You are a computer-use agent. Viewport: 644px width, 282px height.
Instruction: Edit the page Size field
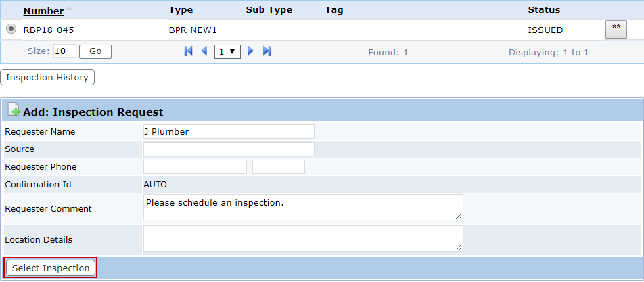(x=65, y=51)
